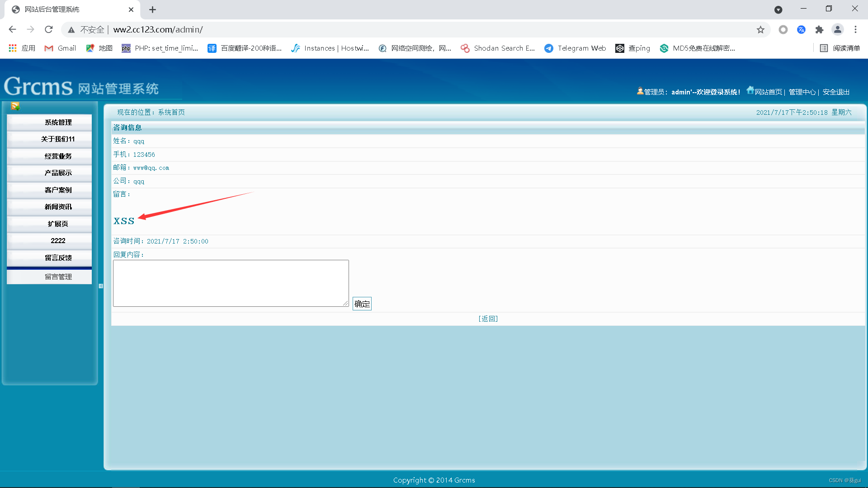Image resolution: width=868 pixels, height=488 pixels.
Task: Click the [返回] back link
Action: 488,319
